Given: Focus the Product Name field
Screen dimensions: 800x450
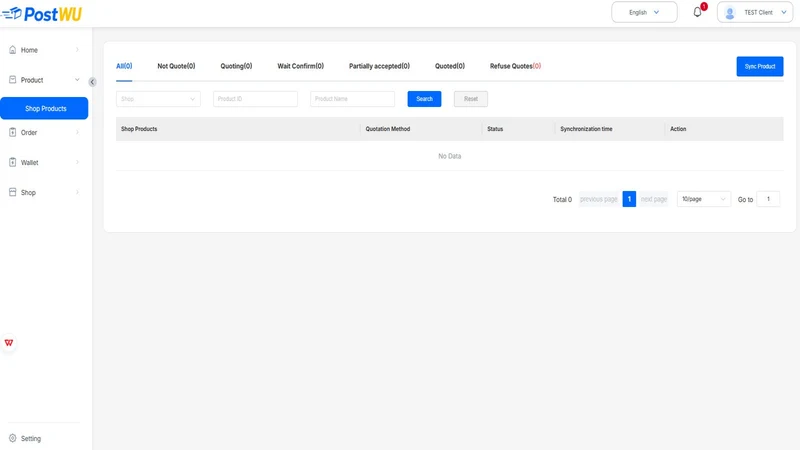Looking at the screenshot, I should [352, 99].
